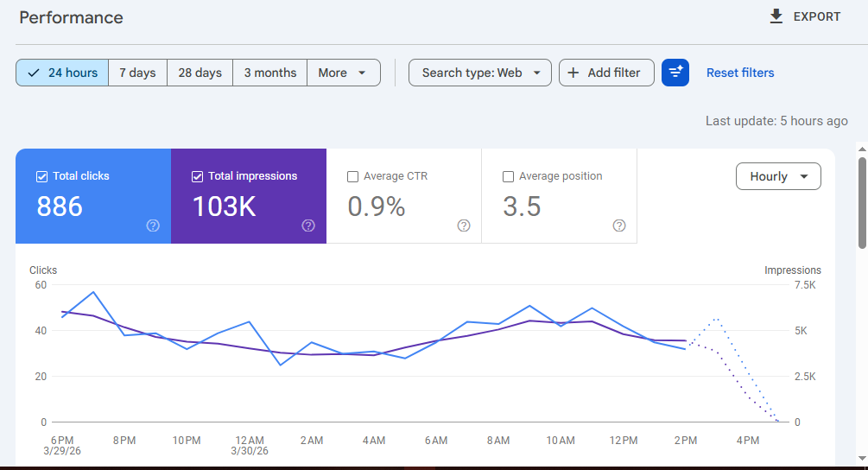Open the Hourly granularity dropdown

(778, 176)
